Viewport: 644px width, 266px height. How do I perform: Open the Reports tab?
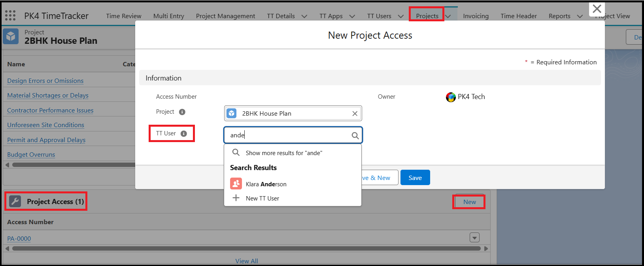[559, 16]
